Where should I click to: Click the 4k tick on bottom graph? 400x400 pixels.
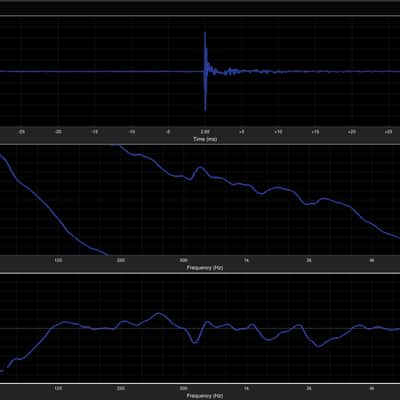pos(372,389)
